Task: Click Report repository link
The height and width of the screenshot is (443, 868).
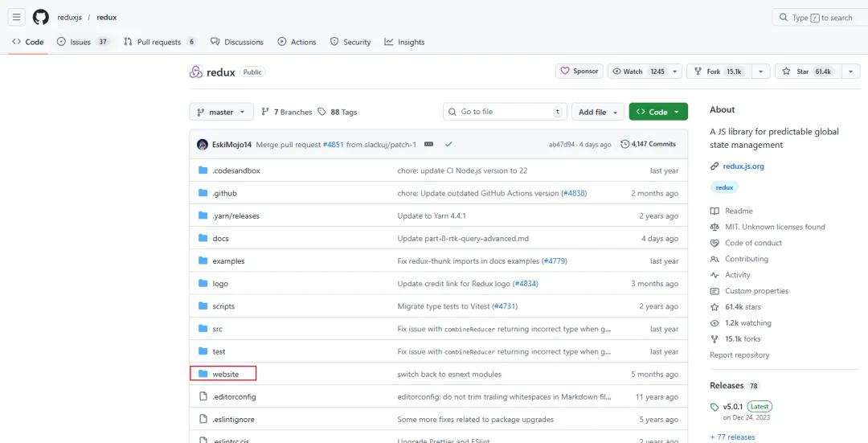Action: click(x=739, y=355)
